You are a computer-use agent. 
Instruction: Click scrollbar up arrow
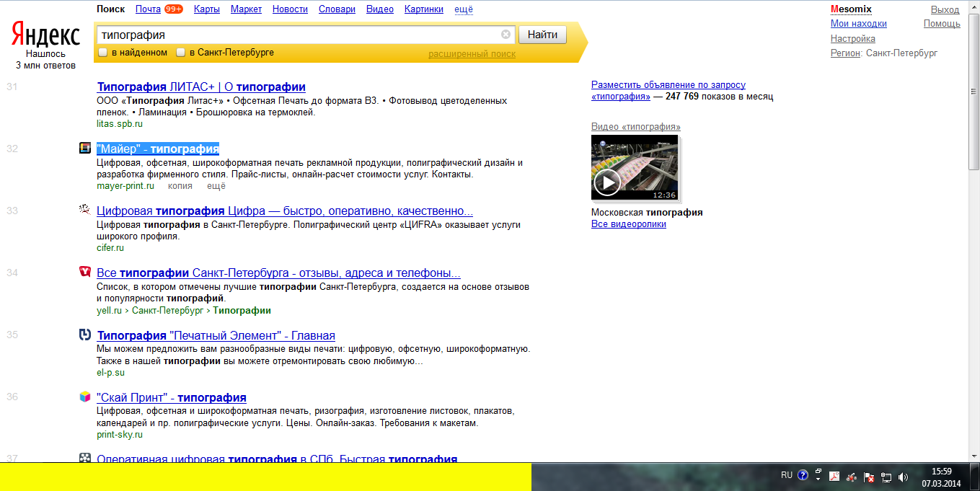(974, 6)
